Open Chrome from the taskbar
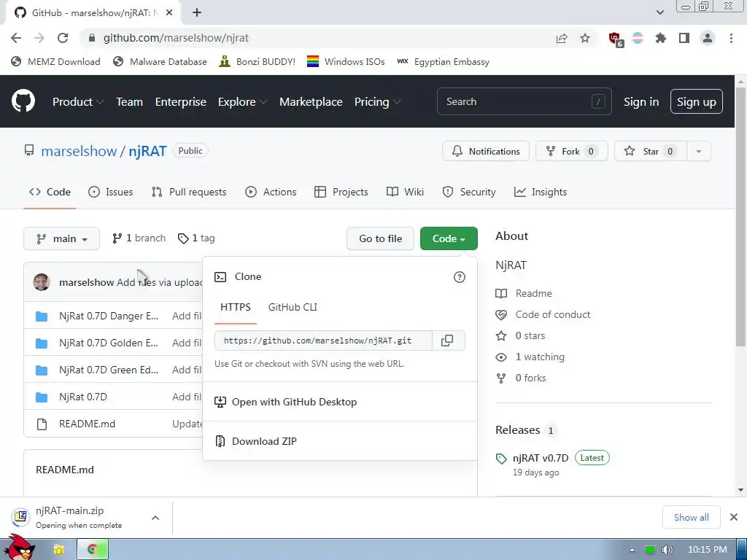This screenshot has width=747, height=560. pos(93,550)
